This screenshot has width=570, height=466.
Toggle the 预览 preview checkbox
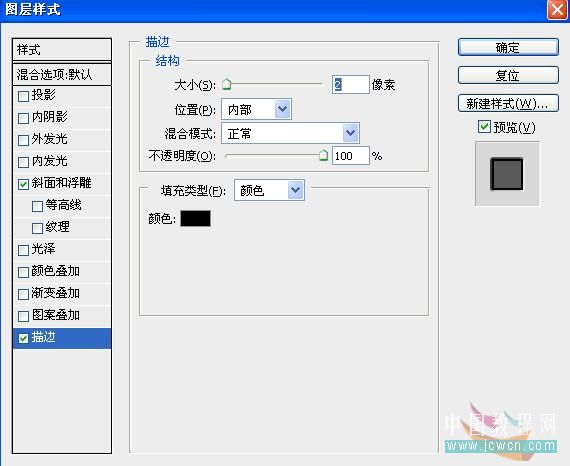coord(484,127)
